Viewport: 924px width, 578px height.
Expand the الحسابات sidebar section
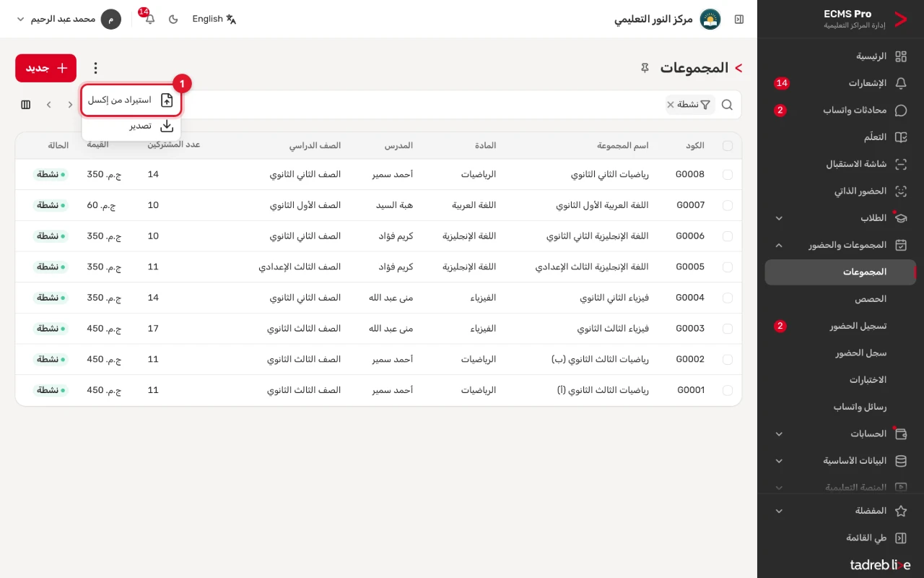click(840, 434)
